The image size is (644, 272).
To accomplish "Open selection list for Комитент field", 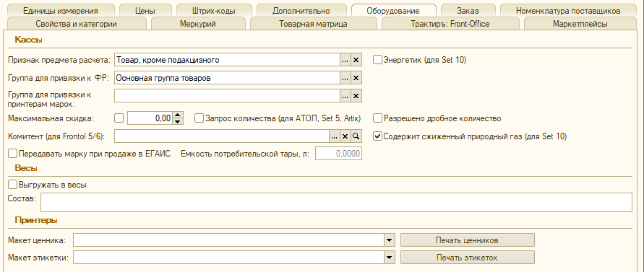I will click(335, 136).
